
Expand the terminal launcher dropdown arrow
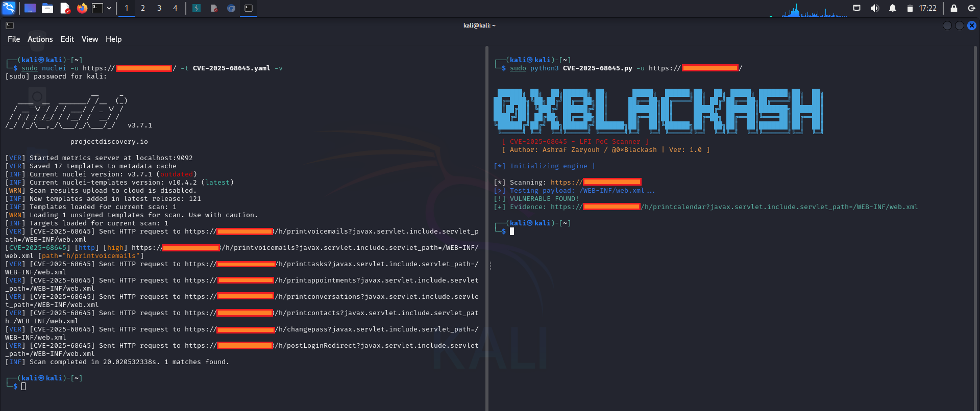[109, 8]
